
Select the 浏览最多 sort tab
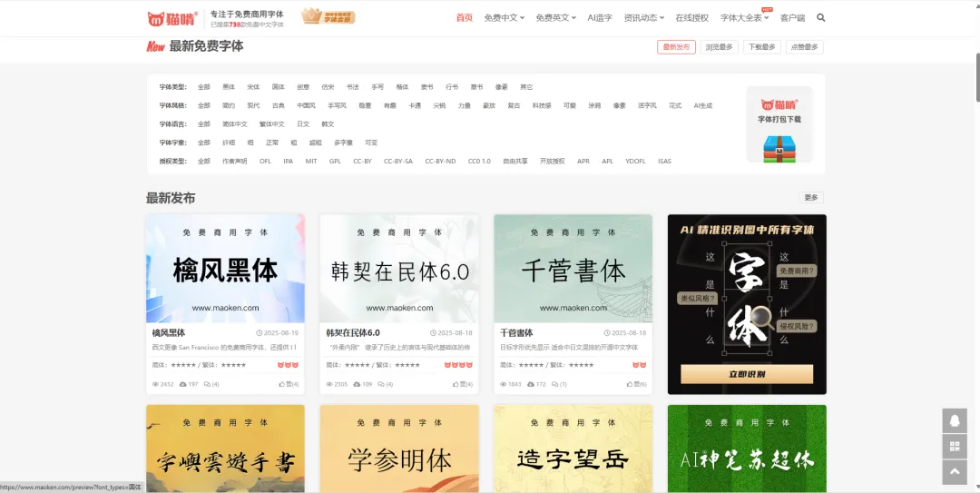719,47
